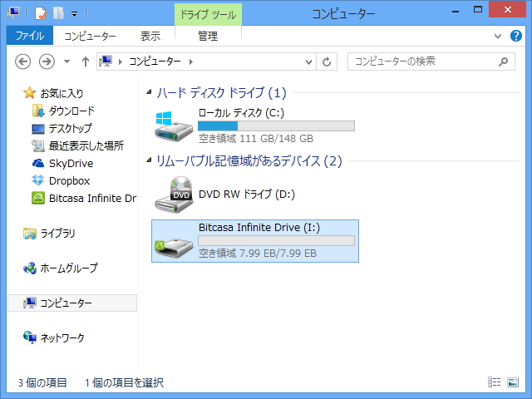Click the ホームグループ spheres icon
Screen dimensions: 532x399
[30, 268]
